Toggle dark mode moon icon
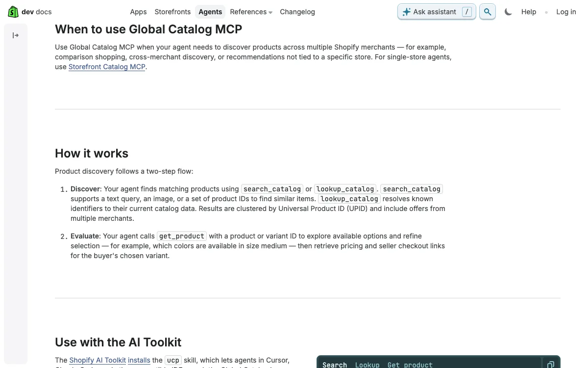Viewport: 588px width, 368px height. 508,12
